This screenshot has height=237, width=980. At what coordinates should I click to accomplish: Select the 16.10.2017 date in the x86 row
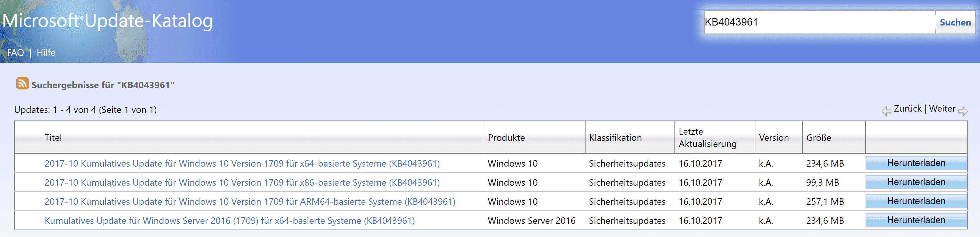click(700, 182)
